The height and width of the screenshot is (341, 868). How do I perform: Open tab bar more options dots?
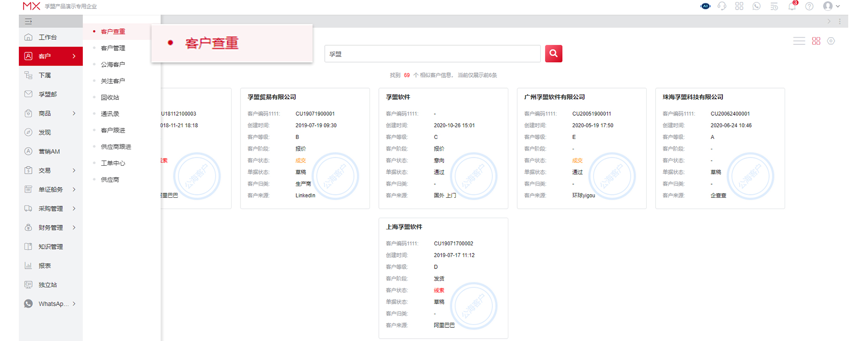[x=840, y=21]
